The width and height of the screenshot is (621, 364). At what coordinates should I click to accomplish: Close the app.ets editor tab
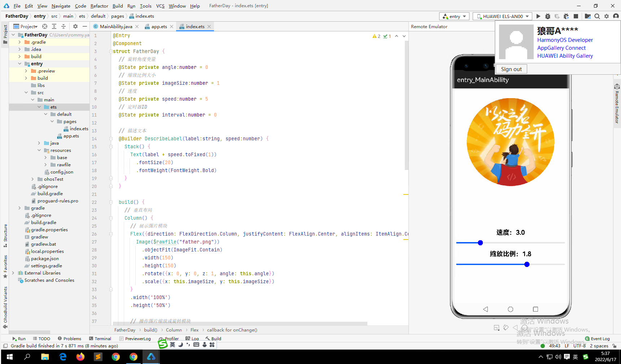click(171, 27)
